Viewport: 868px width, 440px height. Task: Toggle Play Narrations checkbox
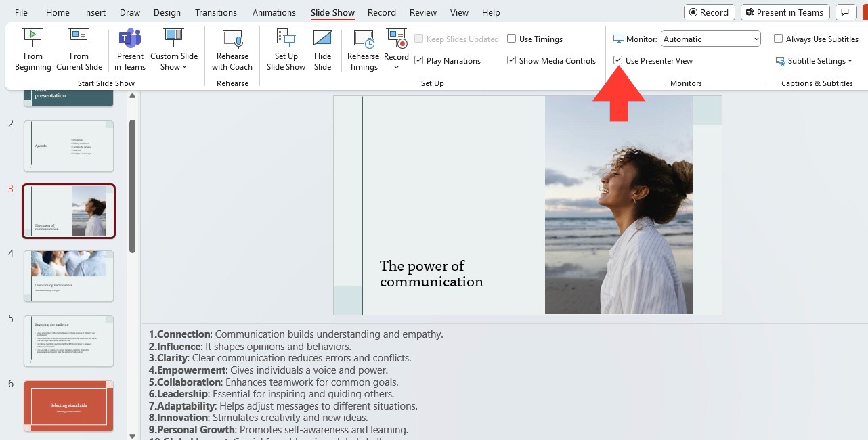click(418, 60)
